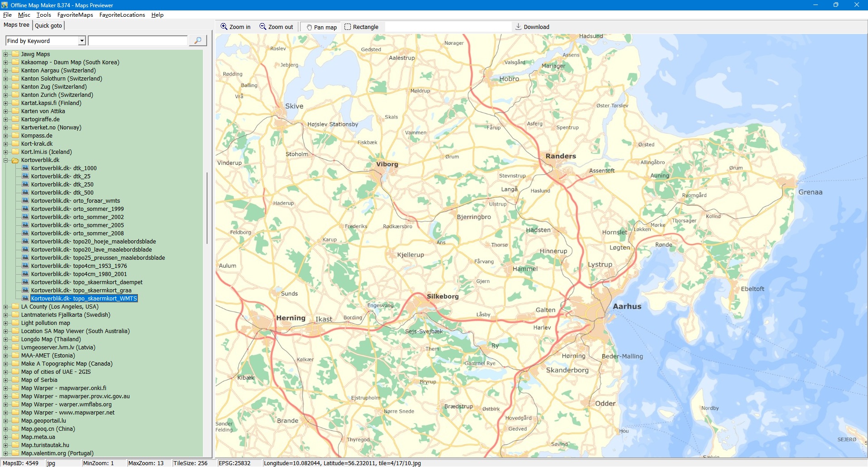Expand the Light pollution map folder

coord(6,323)
